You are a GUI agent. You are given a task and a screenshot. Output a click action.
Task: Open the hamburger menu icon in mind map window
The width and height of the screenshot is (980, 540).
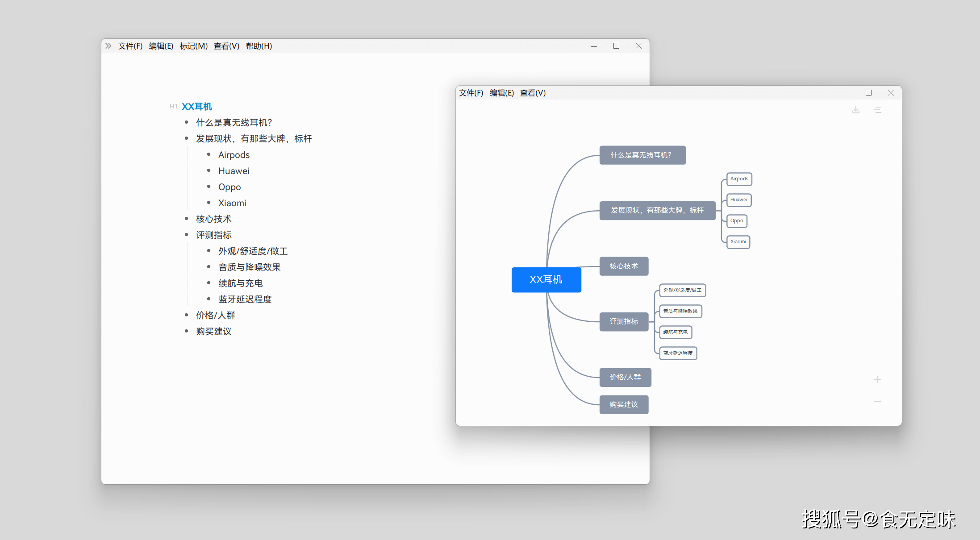point(878,110)
